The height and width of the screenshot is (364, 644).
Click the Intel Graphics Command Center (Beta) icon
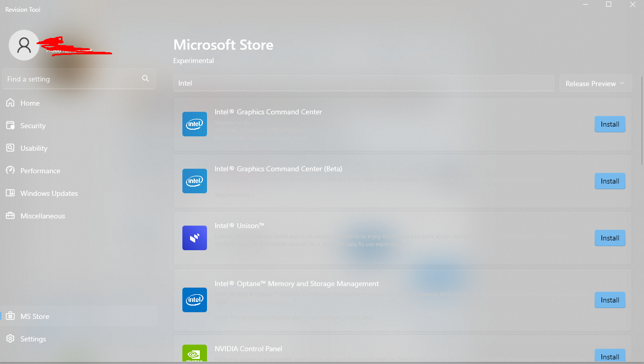pos(195,181)
